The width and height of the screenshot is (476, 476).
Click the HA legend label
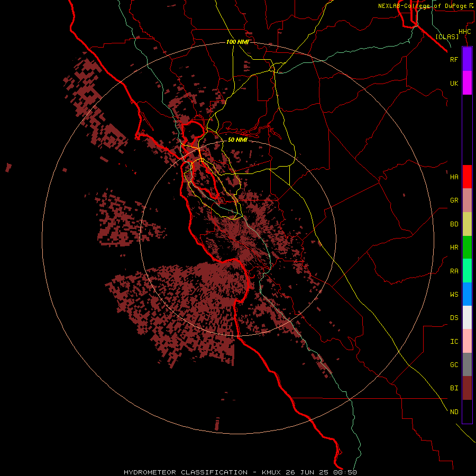tap(454, 177)
